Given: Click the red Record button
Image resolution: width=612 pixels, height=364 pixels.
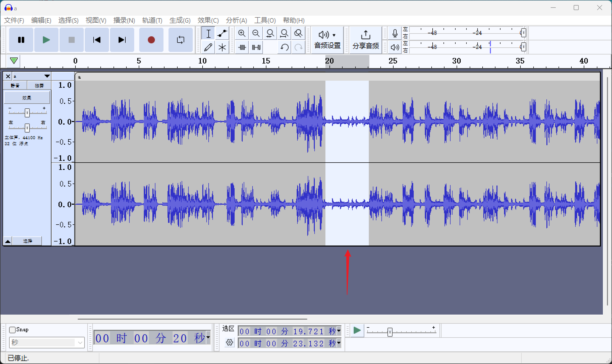Looking at the screenshot, I should 151,40.
